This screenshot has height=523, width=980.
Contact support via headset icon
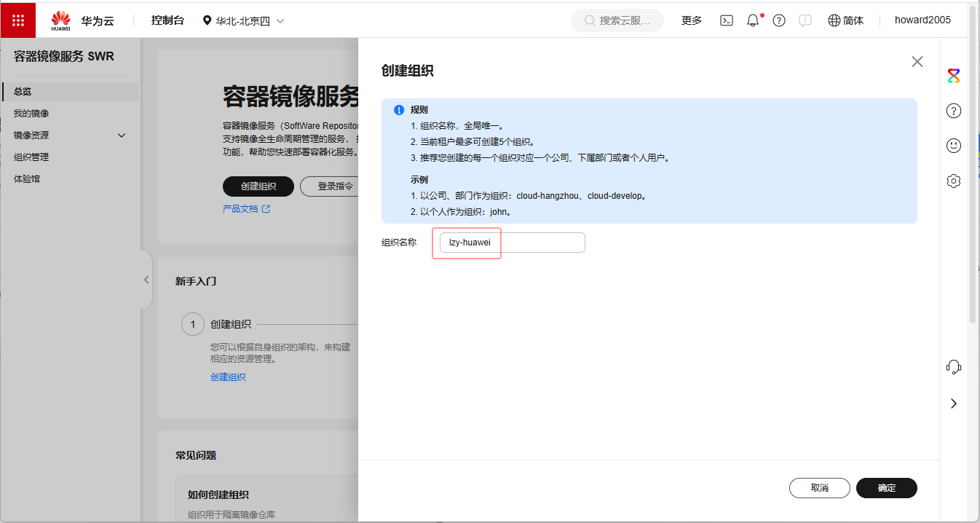pos(954,366)
